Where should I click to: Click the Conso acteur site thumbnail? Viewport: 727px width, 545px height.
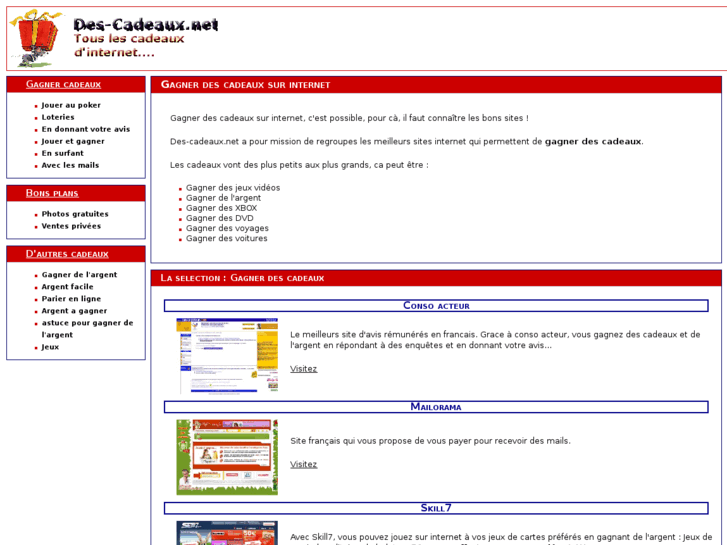(x=227, y=356)
